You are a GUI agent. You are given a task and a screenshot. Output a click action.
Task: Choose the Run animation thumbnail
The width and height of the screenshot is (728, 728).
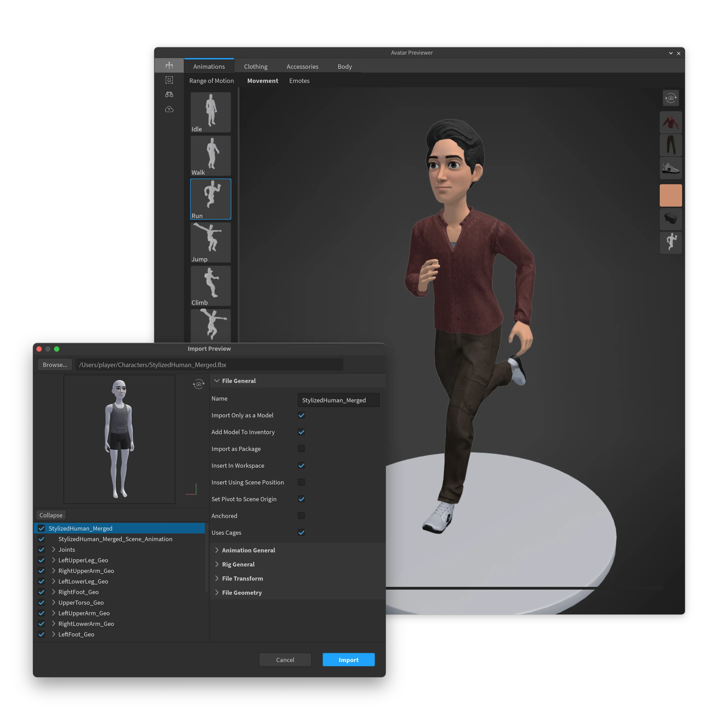(211, 199)
